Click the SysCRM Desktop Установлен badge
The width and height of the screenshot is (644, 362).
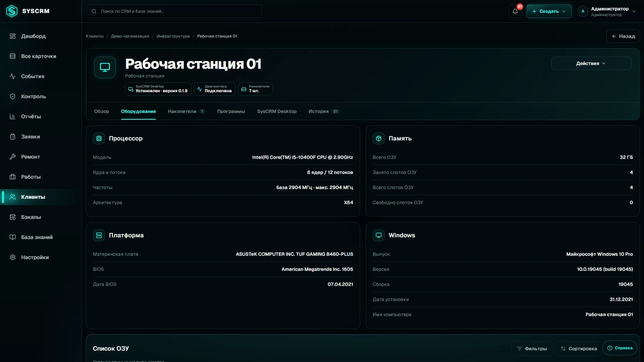(158, 89)
